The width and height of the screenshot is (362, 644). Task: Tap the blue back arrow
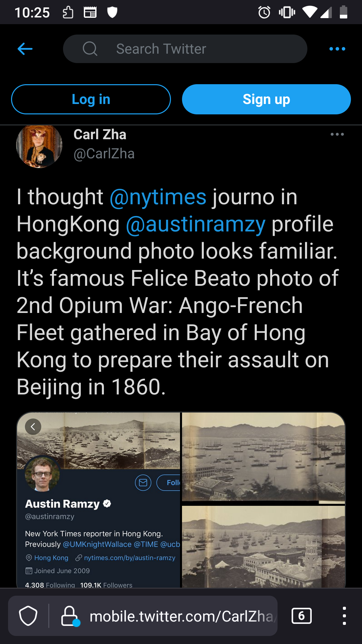[x=25, y=49]
